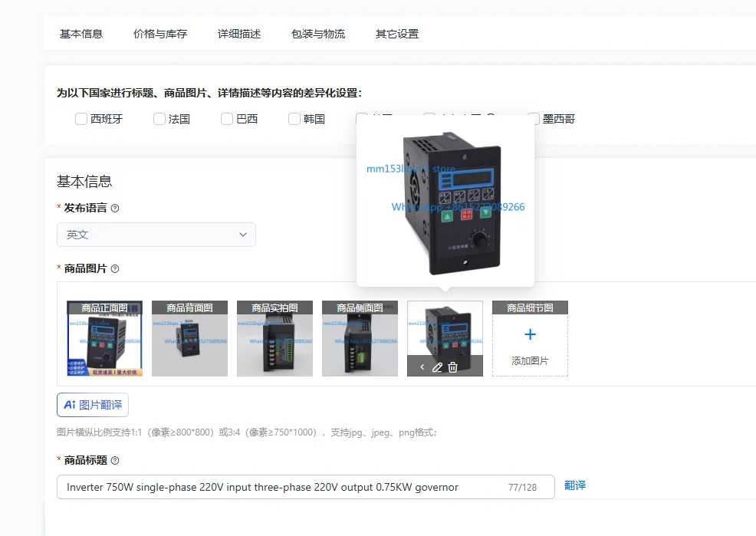Click the 添加图片 text

530,360
